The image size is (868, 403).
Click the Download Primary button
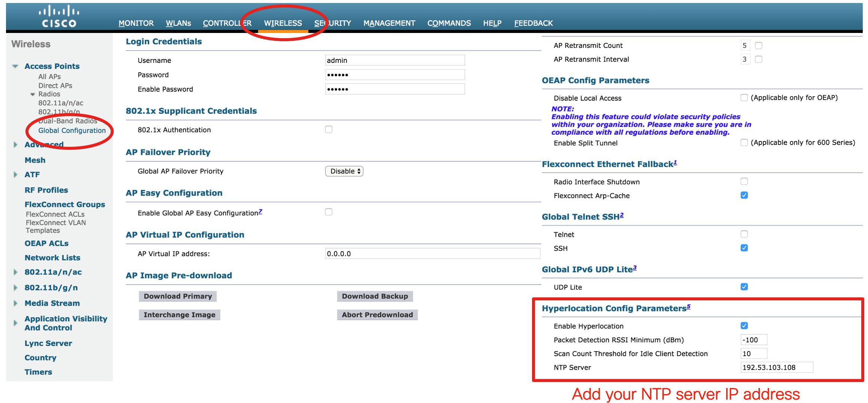tap(178, 296)
